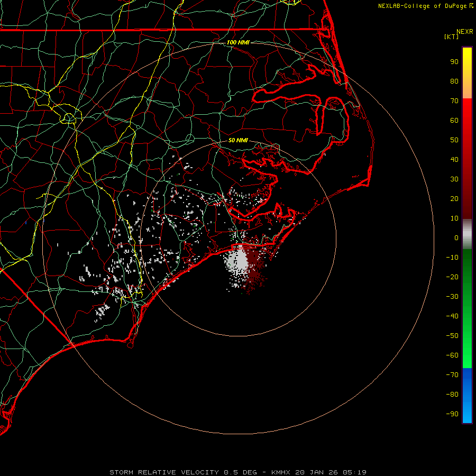Click the 60 knot label on scale

[x=454, y=121]
